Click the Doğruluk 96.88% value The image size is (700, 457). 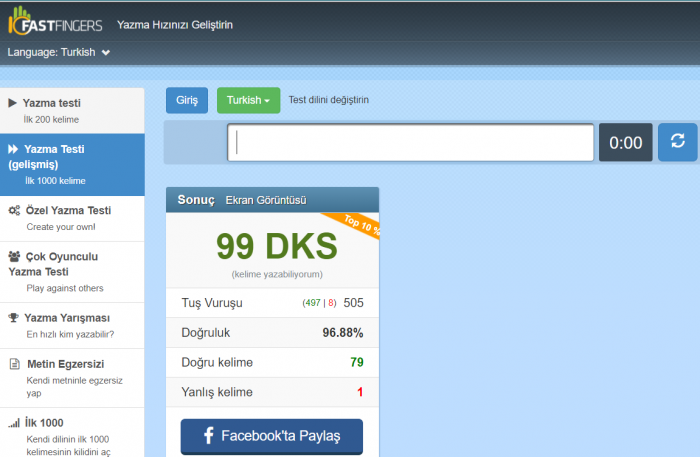pyautogui.click(x=342, y=332)
